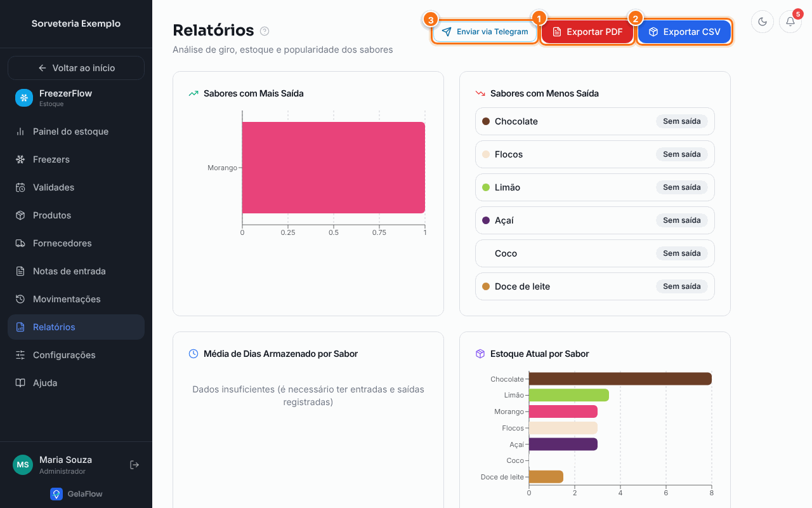Click the document icon beside Notas de entrada

pyautogui.click(x=20, y=271)
